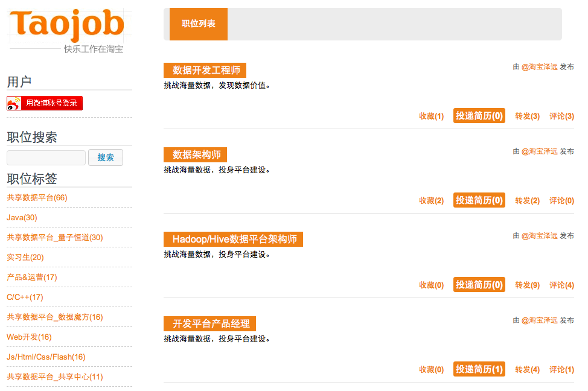Open 评论(1) for 开发平台产品经理
588x391 pixels.
tap(561, 369)
